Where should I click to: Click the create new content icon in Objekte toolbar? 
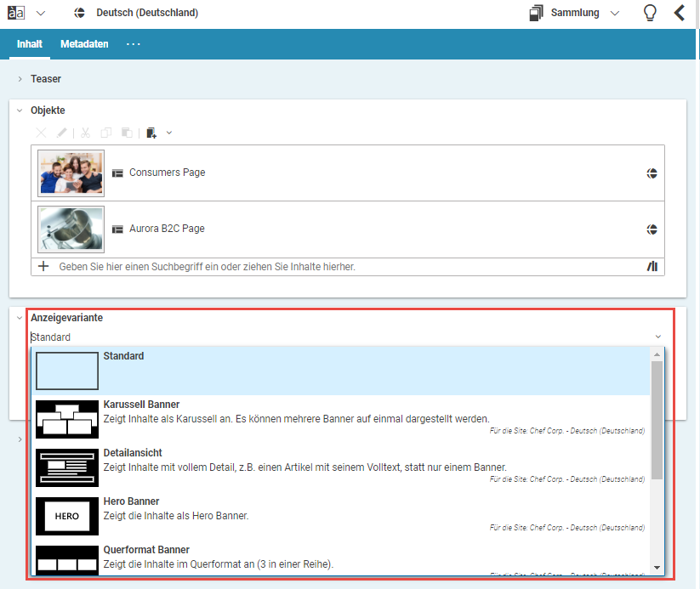click(151, 133)
